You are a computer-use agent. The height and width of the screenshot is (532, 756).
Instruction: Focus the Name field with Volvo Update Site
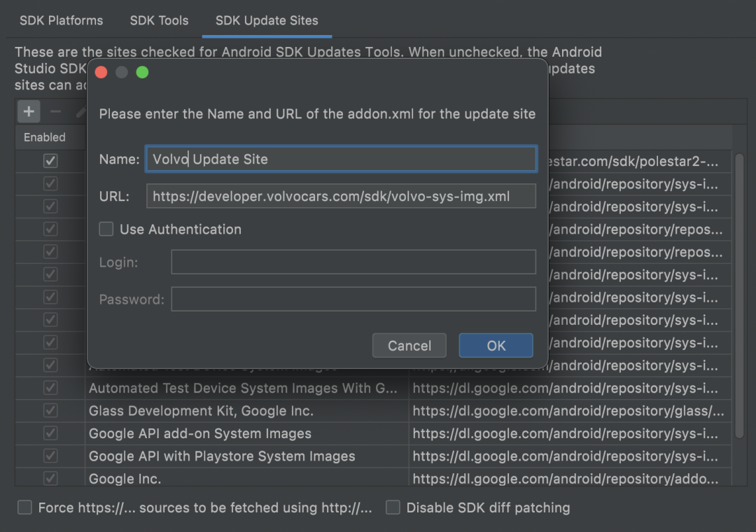pos(341,159)
